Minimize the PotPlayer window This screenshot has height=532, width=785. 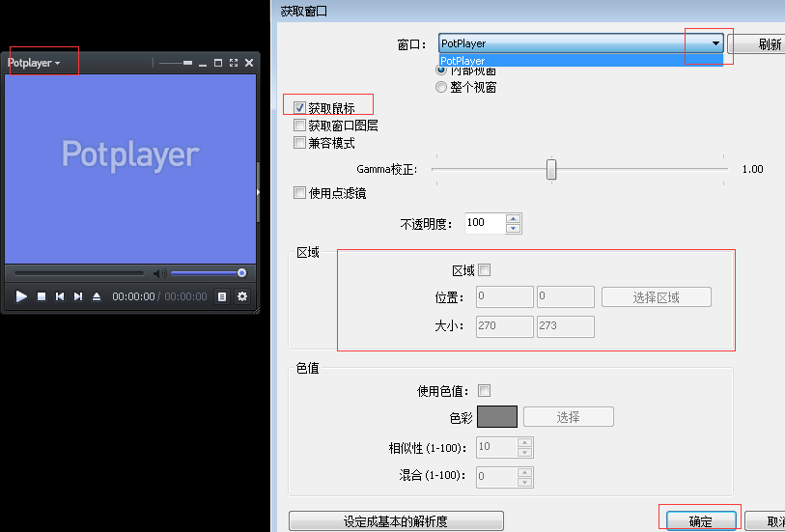pos(203,64)
